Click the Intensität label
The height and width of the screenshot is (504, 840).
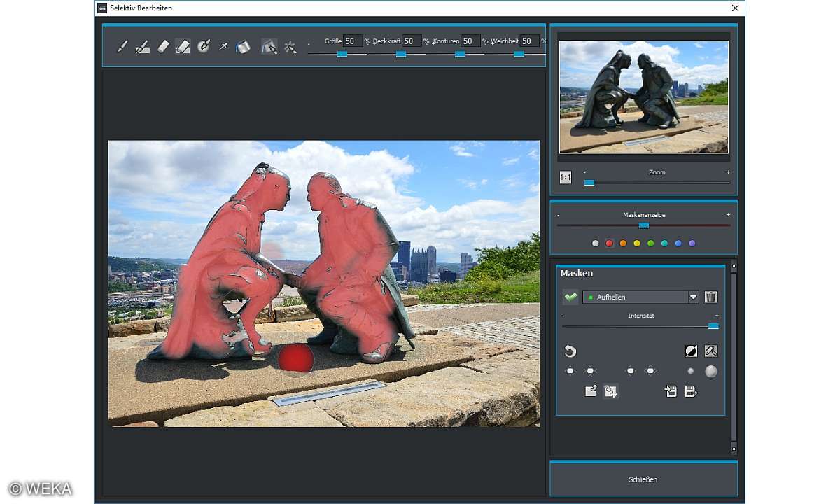tap(641, 316)
